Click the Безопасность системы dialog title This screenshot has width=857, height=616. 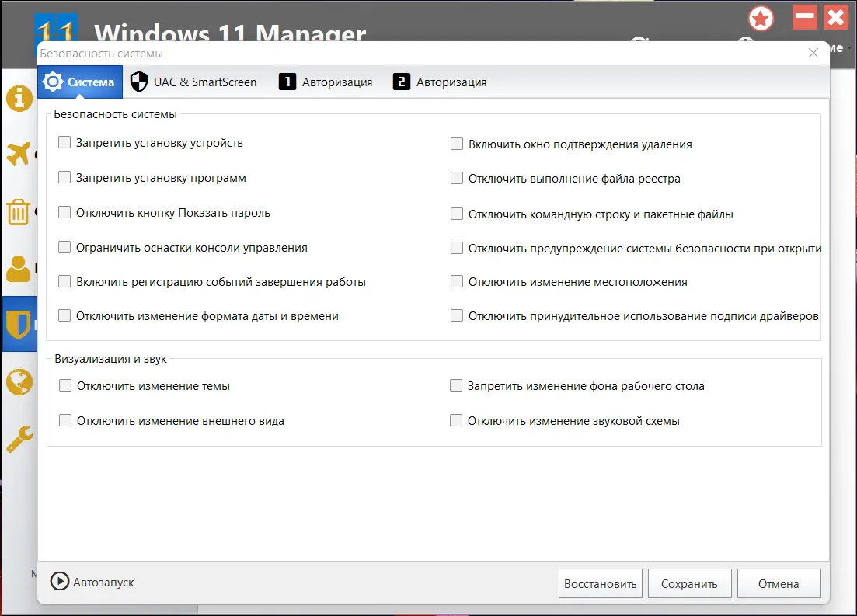101,54
